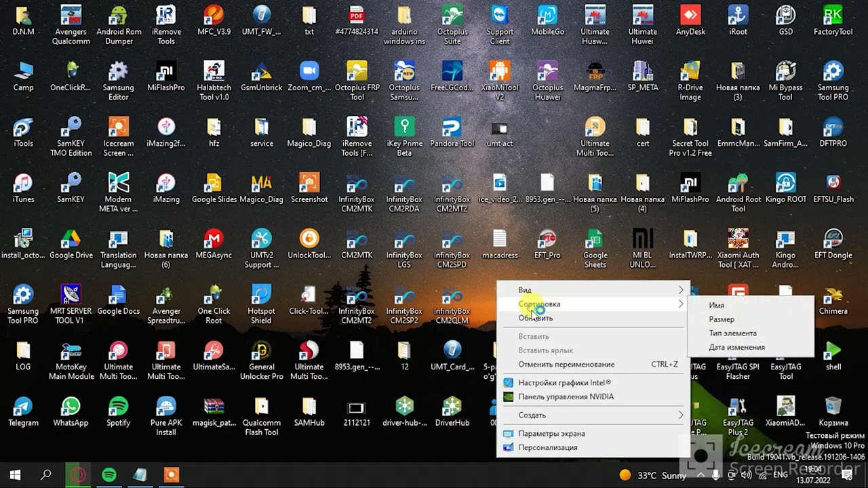Open the Zoom_cm desktop icon
868x488 pixels.
click(309, 76)
